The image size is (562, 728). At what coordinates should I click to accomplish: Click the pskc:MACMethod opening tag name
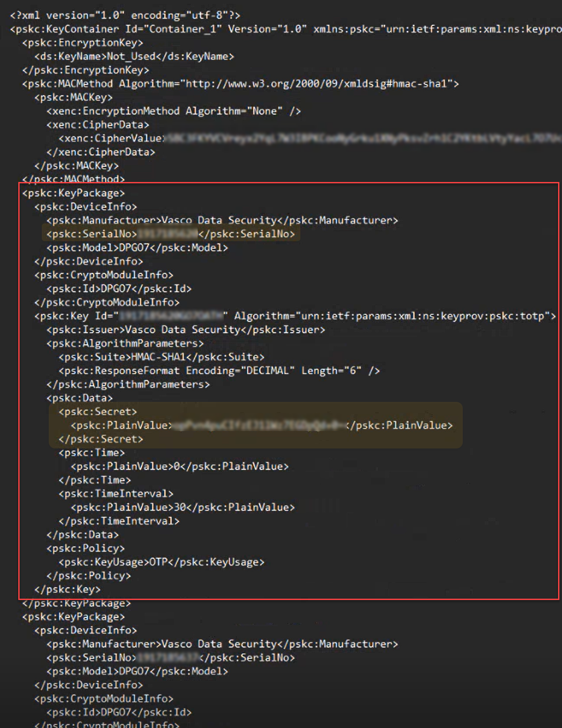[67, 84]
